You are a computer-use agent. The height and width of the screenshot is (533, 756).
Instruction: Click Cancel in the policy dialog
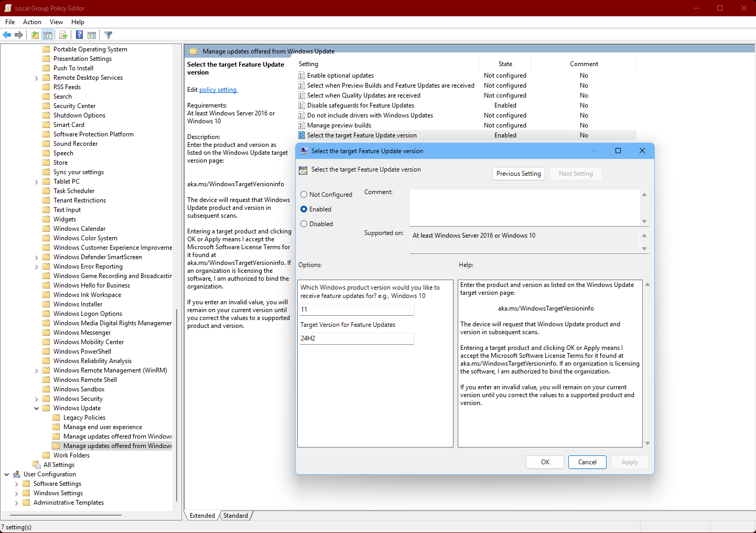(587, 462)
